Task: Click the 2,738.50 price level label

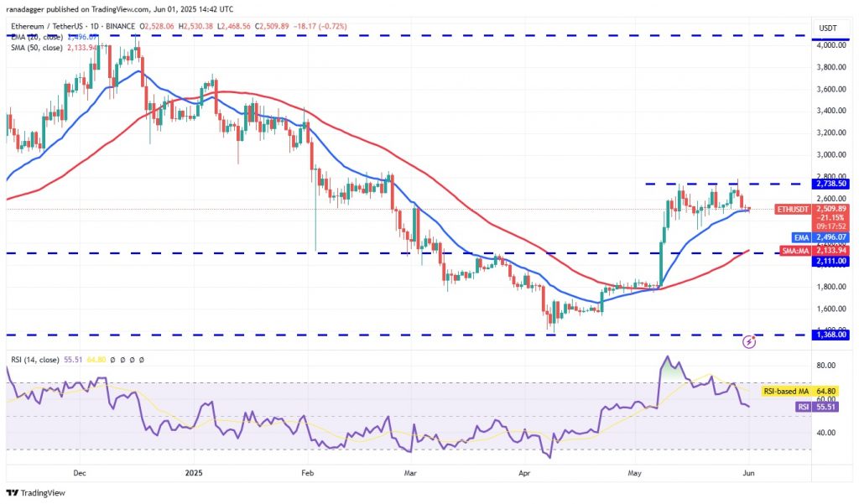Action: (831, 184)
